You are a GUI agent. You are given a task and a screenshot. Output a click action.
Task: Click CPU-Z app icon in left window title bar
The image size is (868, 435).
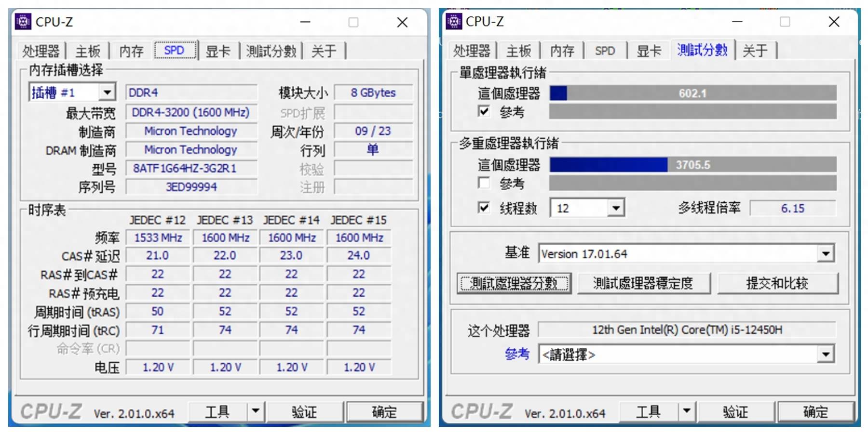click(x=23, y=22)
